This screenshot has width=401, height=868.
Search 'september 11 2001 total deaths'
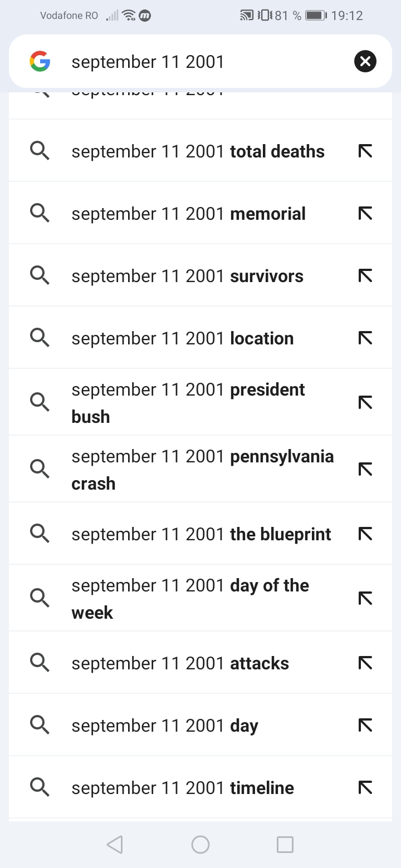coord(198,151)
